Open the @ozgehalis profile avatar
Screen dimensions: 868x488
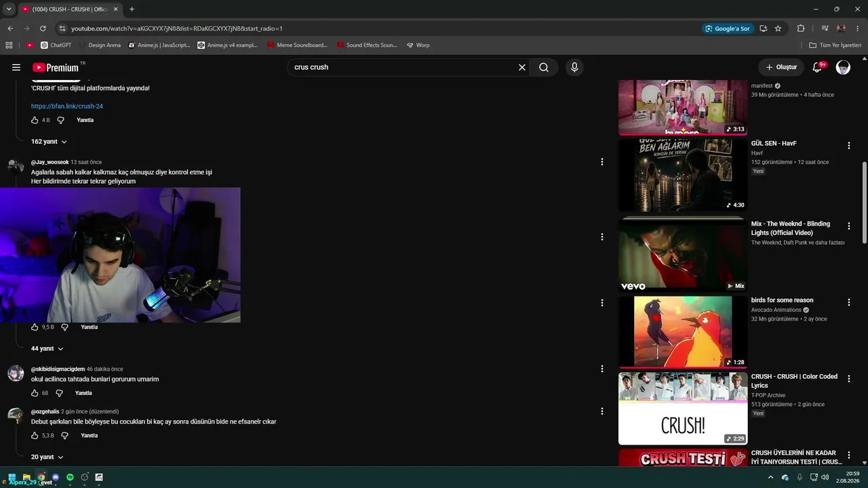coord(16,415)
